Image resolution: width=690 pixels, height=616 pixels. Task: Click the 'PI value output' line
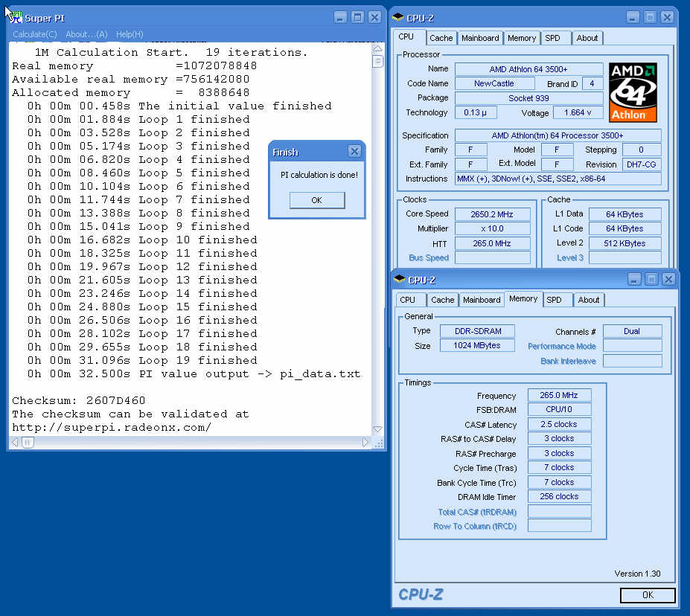pyautogui.click(x=194, y=373)
